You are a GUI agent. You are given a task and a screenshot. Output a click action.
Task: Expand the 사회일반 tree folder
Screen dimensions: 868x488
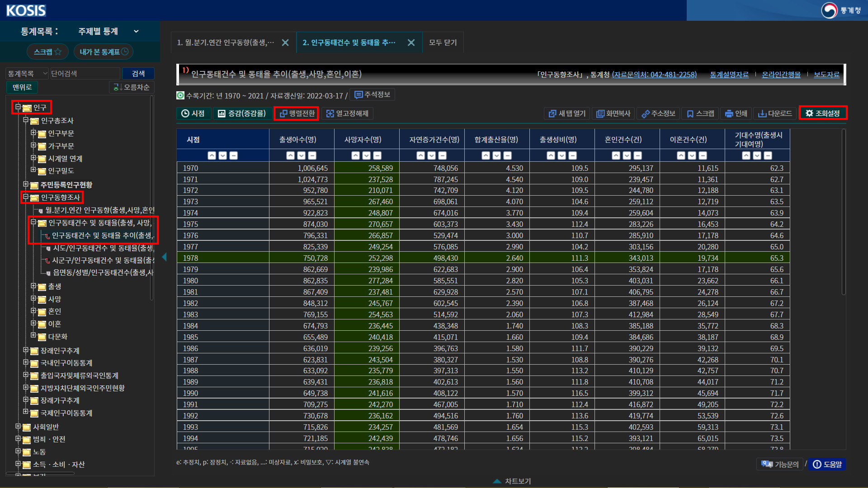[18, 426]
